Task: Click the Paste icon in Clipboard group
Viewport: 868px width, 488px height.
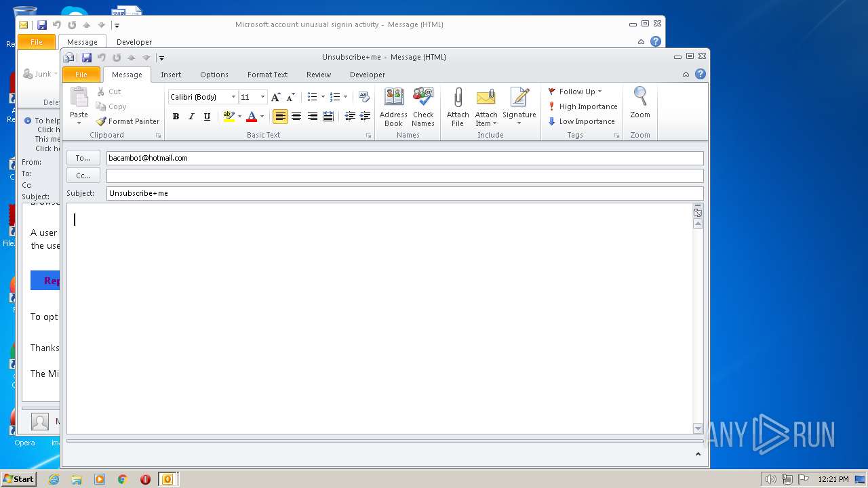Action: (79, 98)
